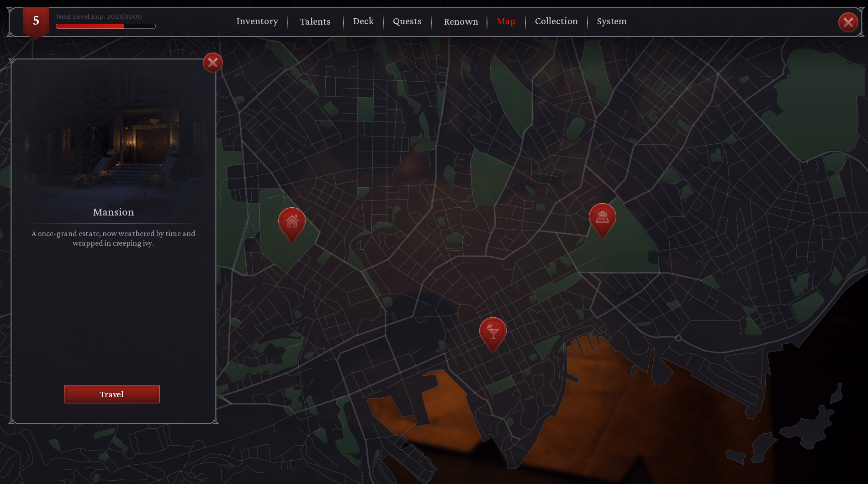
Task: Open the Inventory tab
Action: tap(257, 21)
